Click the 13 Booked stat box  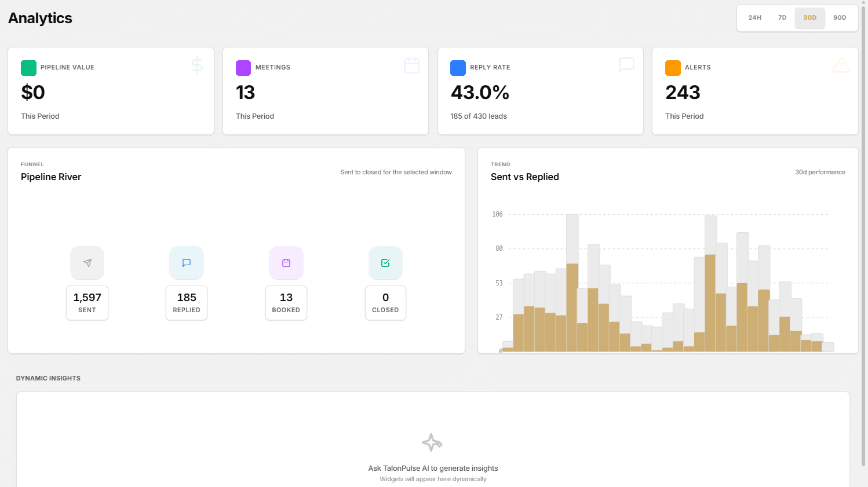pos(286,303)
